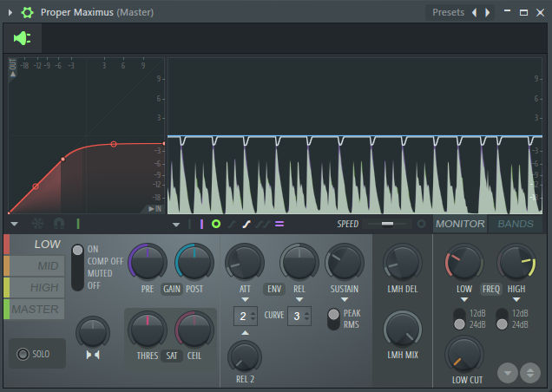This screenshot has height=392, width=552.
Task: Set band state switch ON/COMP OFF/MUTED
Action: point(77,267)
